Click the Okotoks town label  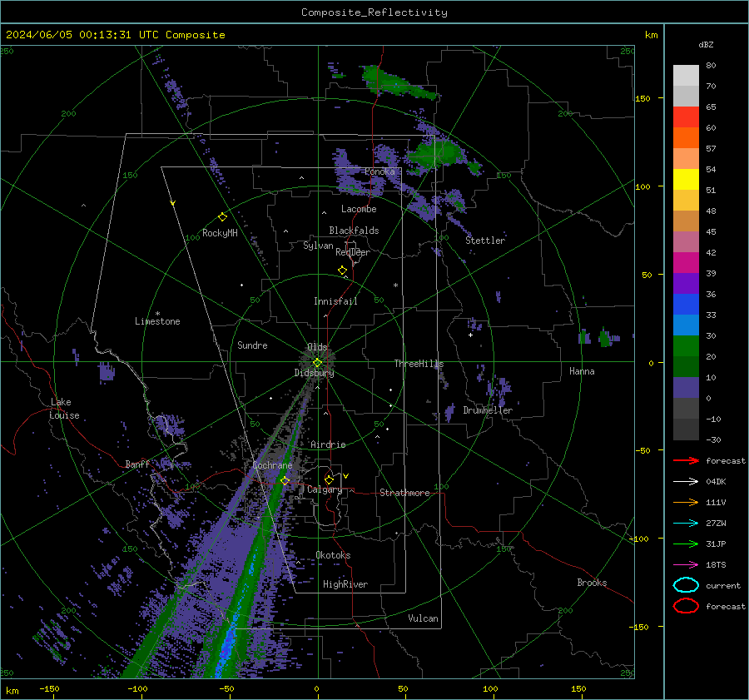click(x=333, y=555)
